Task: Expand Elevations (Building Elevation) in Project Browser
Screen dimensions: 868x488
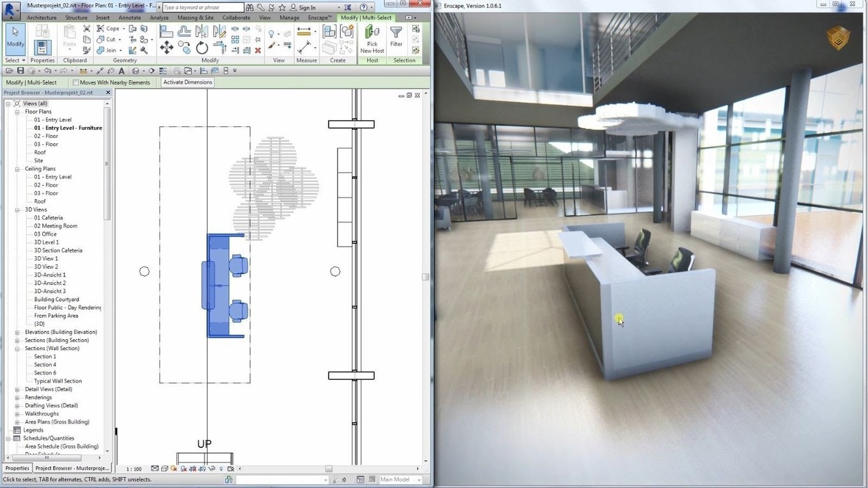Action: point(19,332)
